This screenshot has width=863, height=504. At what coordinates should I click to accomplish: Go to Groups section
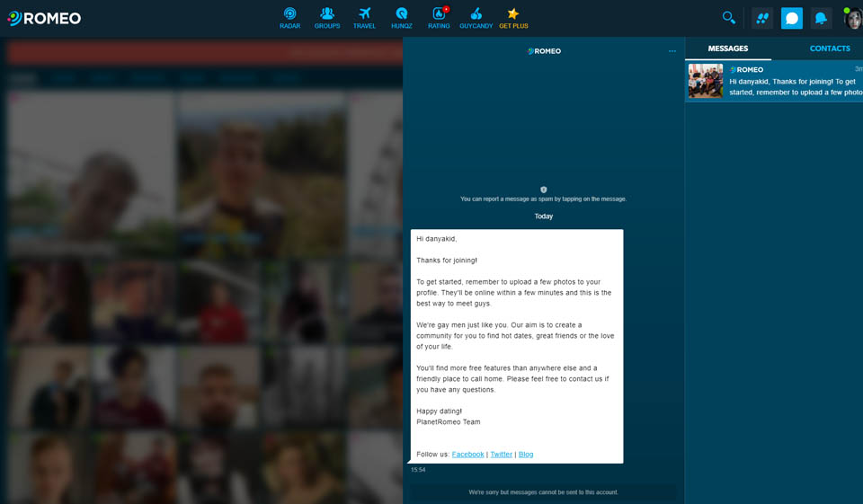pyautogui.click(x=327, y=18)
